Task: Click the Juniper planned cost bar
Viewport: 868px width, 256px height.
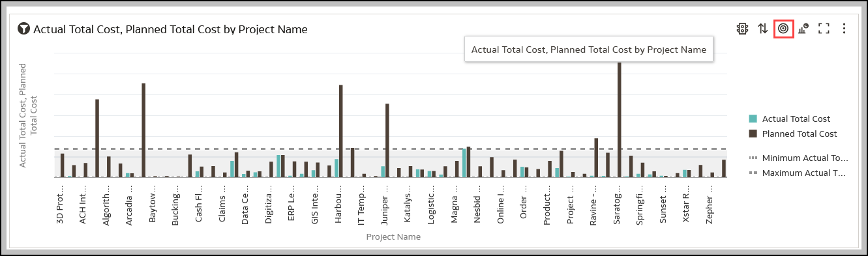Action: (x=387, y=141)
